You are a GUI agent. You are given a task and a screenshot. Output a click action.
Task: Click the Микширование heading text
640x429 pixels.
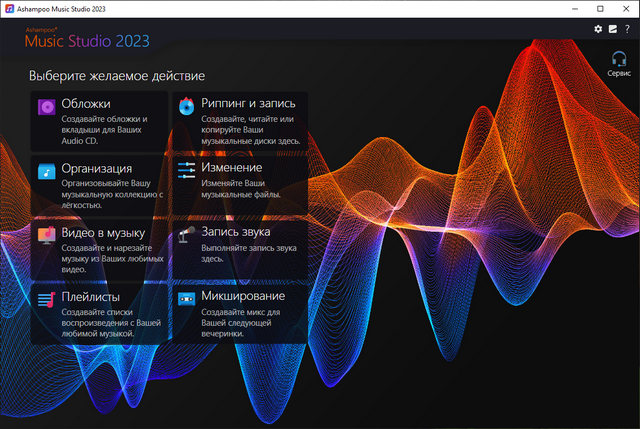coord(243,296)
